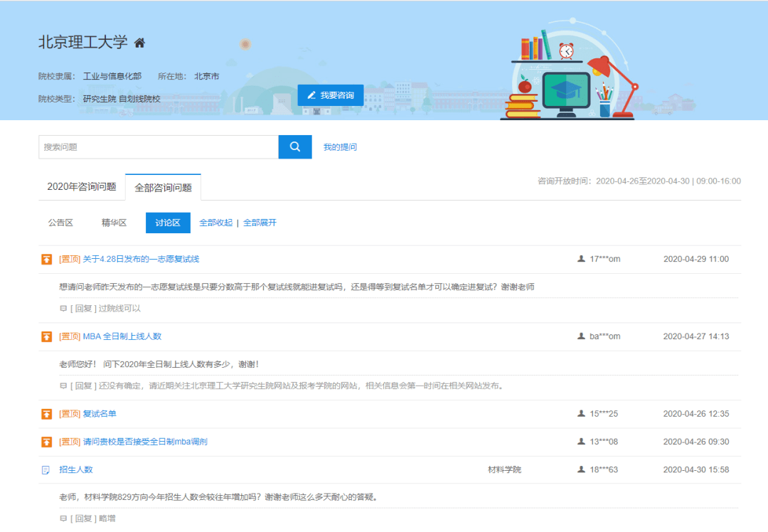Expand the 复试名单 post
The width and height of the screenshot is (768, 532).
[x=100, y=414]
